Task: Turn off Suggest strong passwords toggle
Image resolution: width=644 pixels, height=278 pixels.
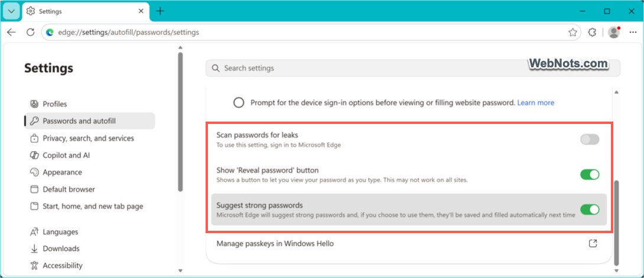Action: click(590, 210)
